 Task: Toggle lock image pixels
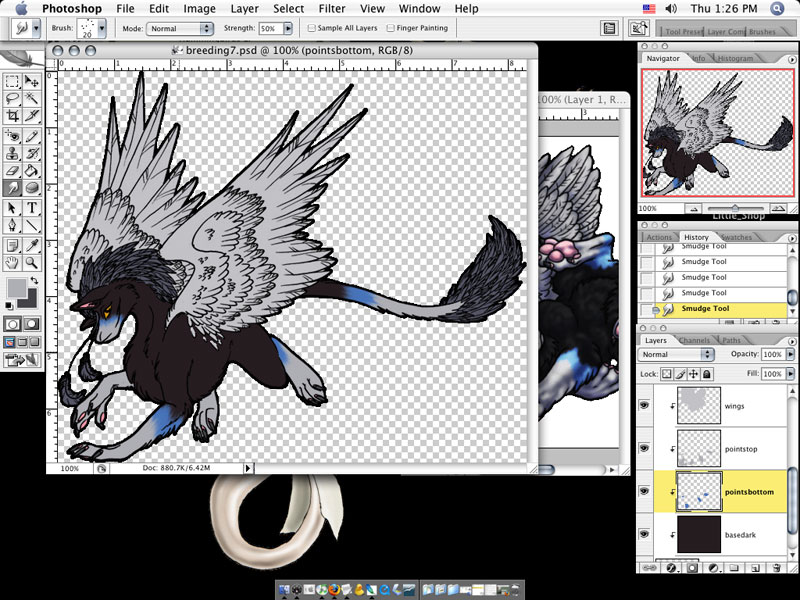[x=680, y=374]
